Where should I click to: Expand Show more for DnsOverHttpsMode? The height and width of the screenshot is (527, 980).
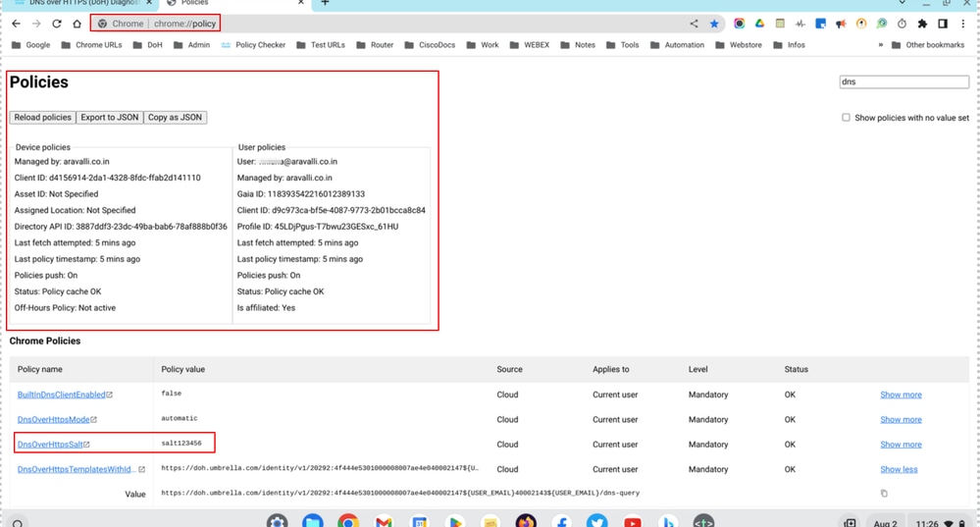[x=901, y=419]
